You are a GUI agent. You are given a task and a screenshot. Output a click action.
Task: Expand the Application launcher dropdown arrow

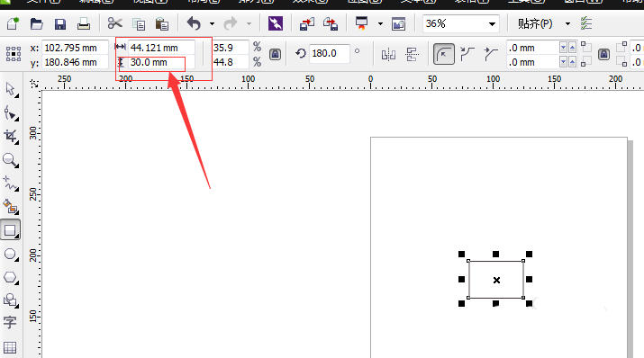coord(380,23)
